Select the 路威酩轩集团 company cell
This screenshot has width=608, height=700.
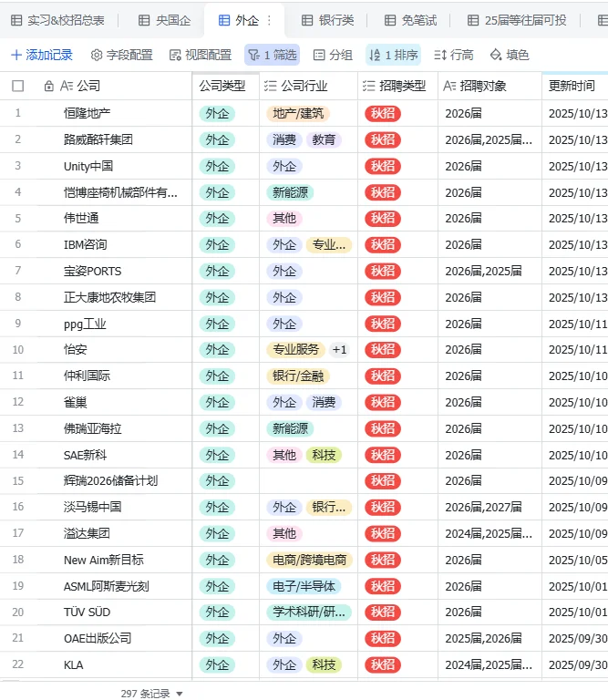coord(114,139)
